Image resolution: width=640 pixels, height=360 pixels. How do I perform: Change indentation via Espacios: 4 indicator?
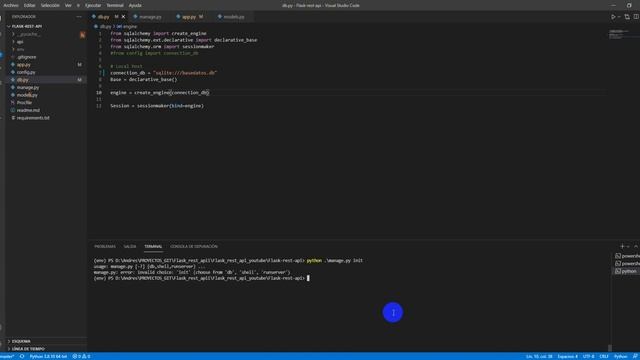567,356
